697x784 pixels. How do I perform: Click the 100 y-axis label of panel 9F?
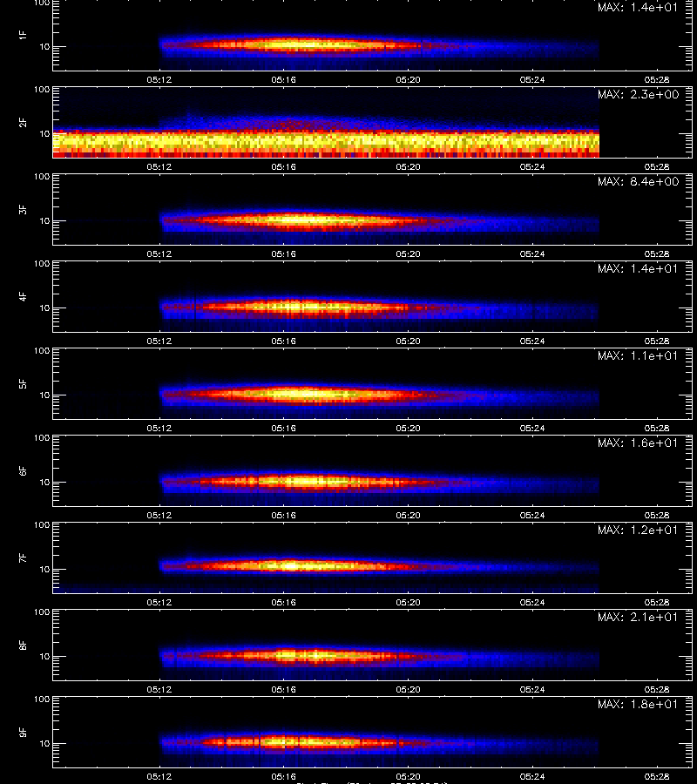click(42, 700)
